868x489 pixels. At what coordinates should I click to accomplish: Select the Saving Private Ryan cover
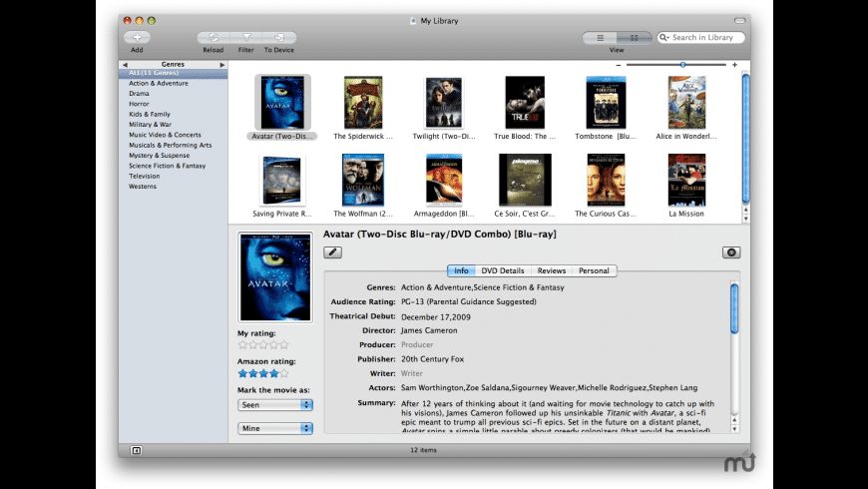pyautogui.click(x=282, y=181)
